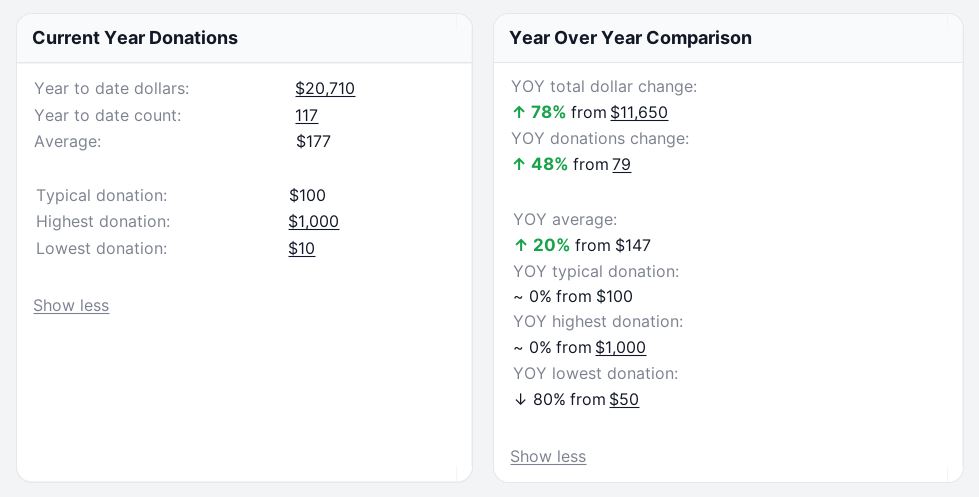Image resolution: width=979 pixels, height=497 pixels.
Task: Click the 79 prior year donations link
Action: 621,164
